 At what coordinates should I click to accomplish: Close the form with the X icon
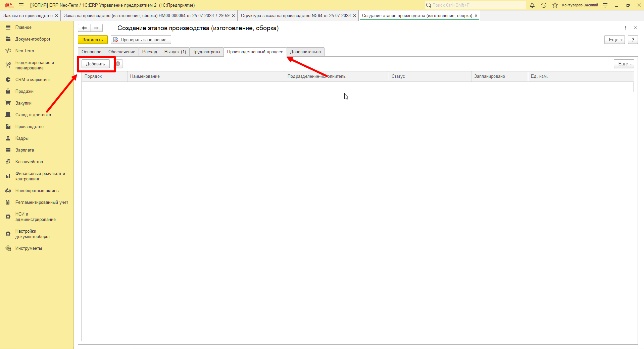[635, 28]
